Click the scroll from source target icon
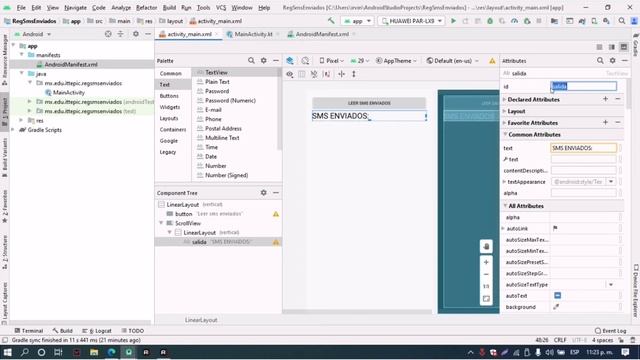 (108, 34)
